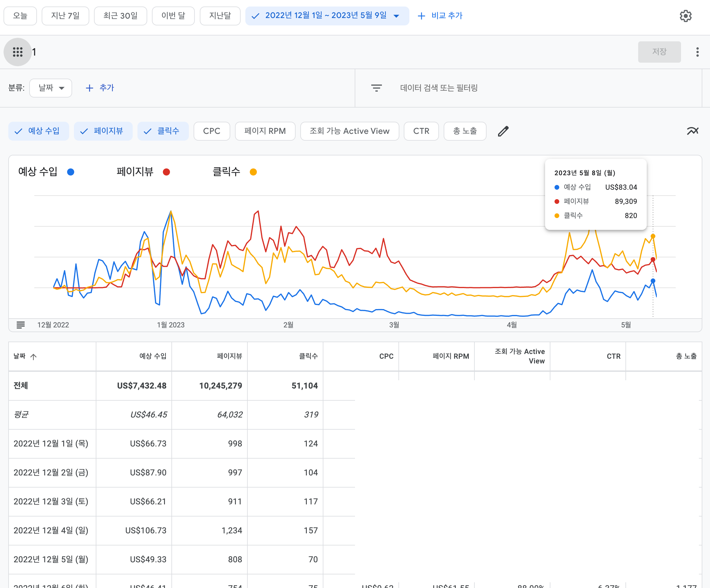This screenshot has height=588, width=710.
Task: Click the red 페이지뷰 legend dot
Action: point(166,172)
